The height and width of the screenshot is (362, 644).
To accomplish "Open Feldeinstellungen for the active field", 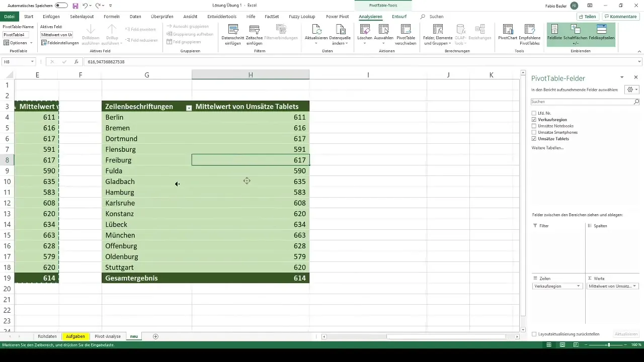I will (x=60, y=43).
